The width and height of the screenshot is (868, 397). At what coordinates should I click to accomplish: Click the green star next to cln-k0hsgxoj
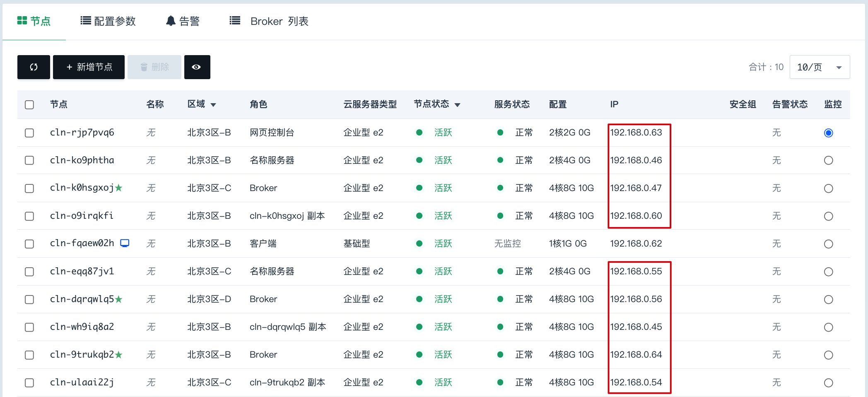(x=119, y=188)
